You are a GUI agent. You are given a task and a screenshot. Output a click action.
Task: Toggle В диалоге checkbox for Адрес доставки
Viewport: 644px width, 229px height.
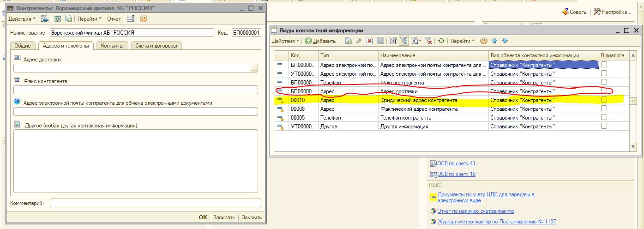pyautogui.click(x=604, y=91)
